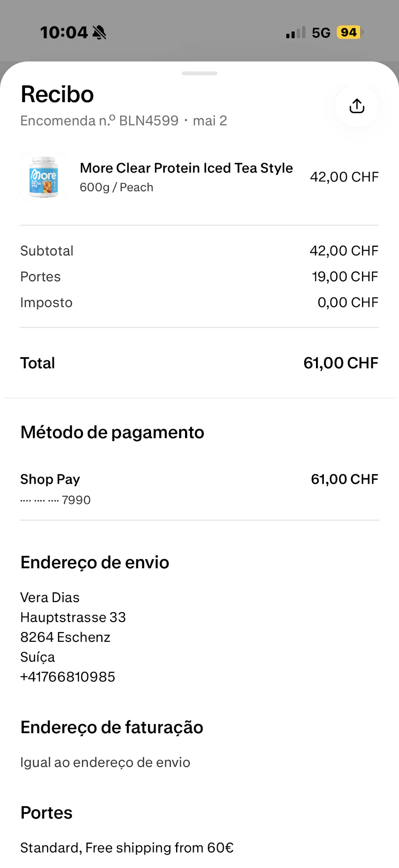Tap the 10:04 clock in status bar
The height and width of the screenshot is (868, 399).
tap(64, 32)
